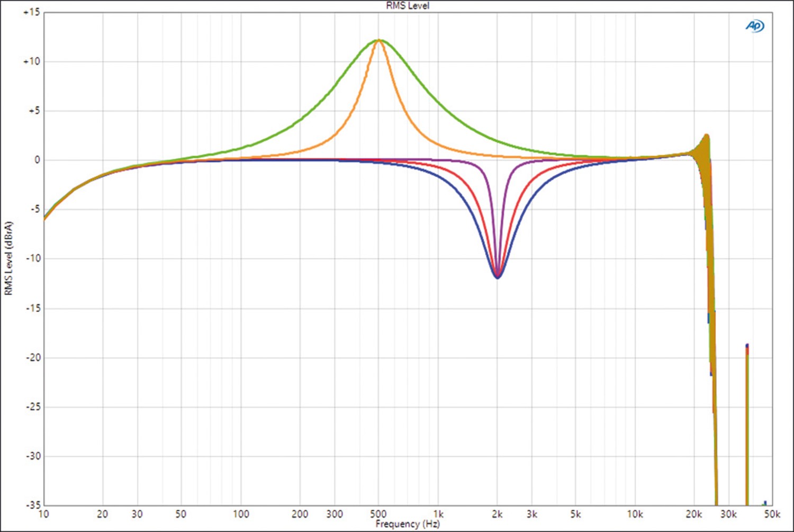The width and height of the screenshot is (794, 532).
Task: Click the 10k frequency axis tick label
Action: 635,514
